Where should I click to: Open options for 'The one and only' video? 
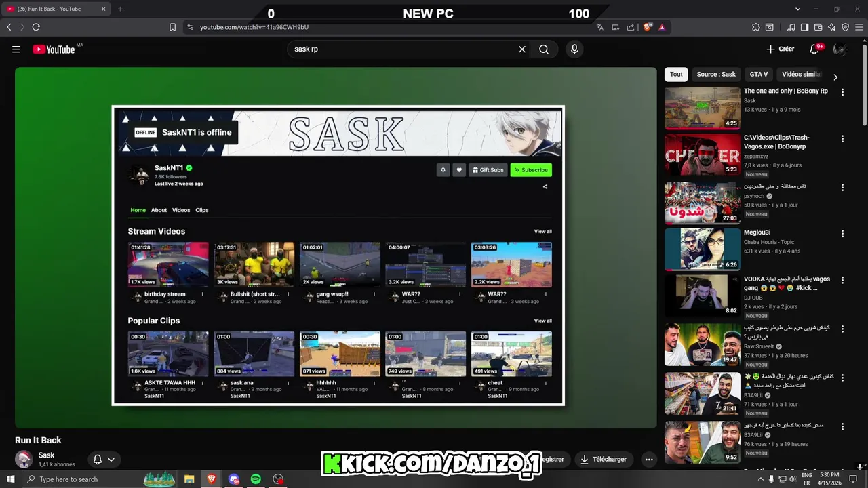[843, 92]
